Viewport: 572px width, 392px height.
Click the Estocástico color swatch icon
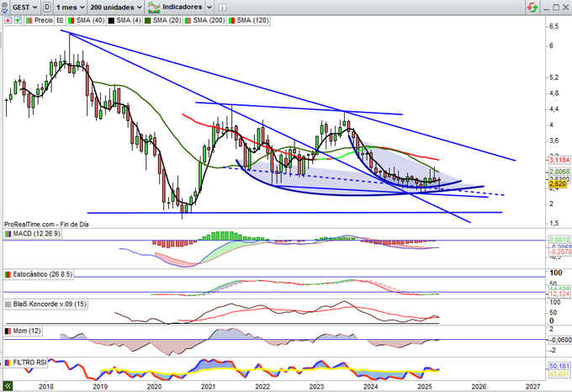8,274
